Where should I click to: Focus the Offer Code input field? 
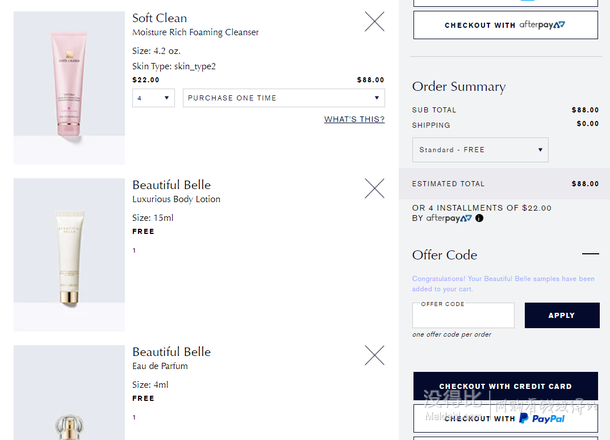pyautogui.click(x=463, y=316)
